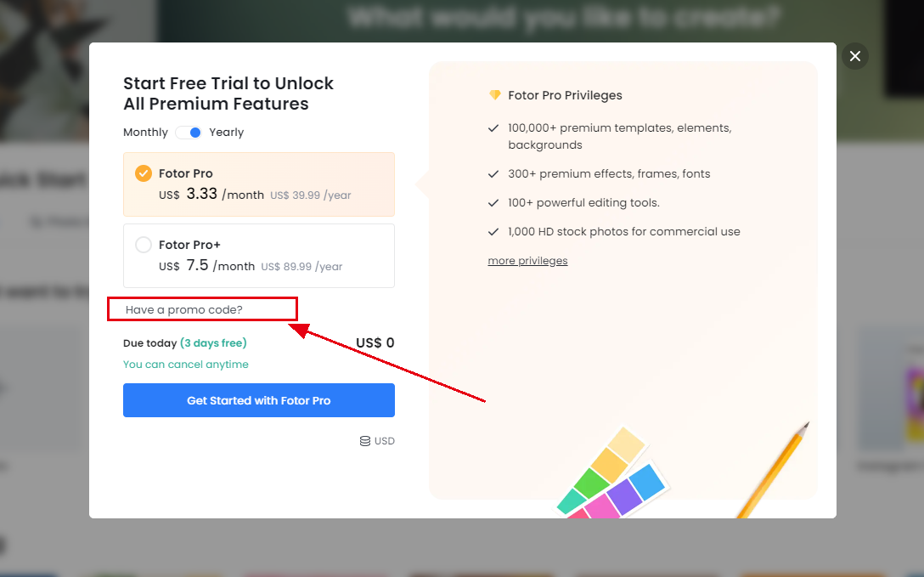The height and width of the screenshot is (577, 924).
Task: Click the blue swatch in the color cards
Action: (647, 483)
